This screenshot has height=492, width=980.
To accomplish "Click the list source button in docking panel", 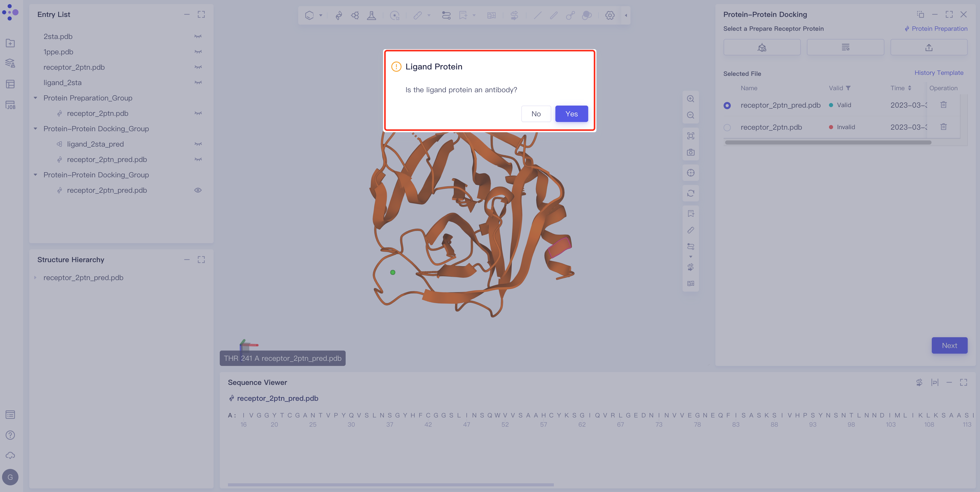I will [845, 47].
